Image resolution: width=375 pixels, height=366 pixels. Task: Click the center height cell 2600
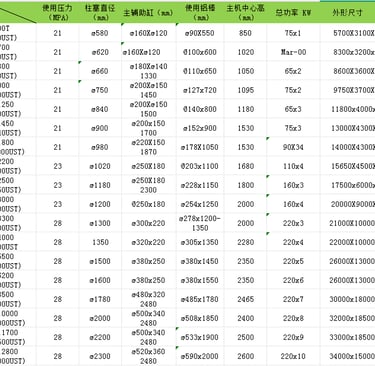tap(245, 356)
